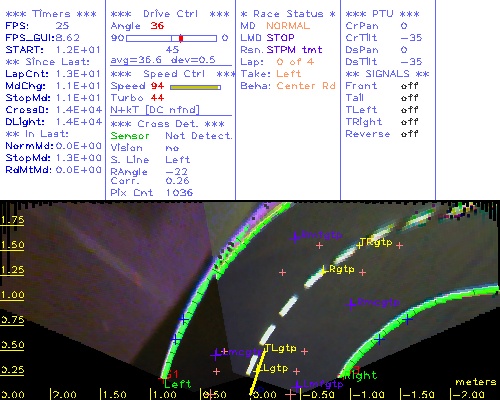The height and width of the screenshot is (400, 500).
Task: Click the 1.50 meter vertical scale label
Action: pos(12,245)
